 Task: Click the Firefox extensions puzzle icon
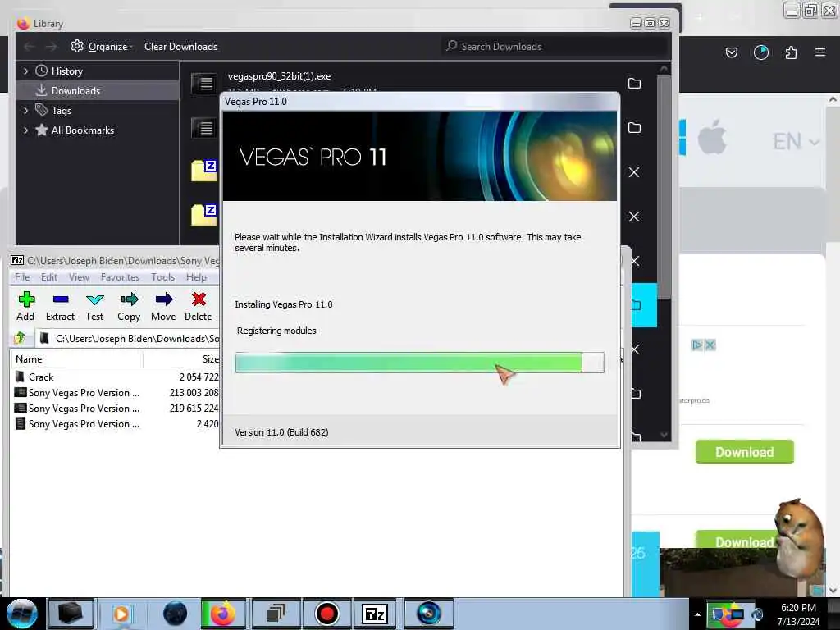pyautogui.click(x=791, y=52)
